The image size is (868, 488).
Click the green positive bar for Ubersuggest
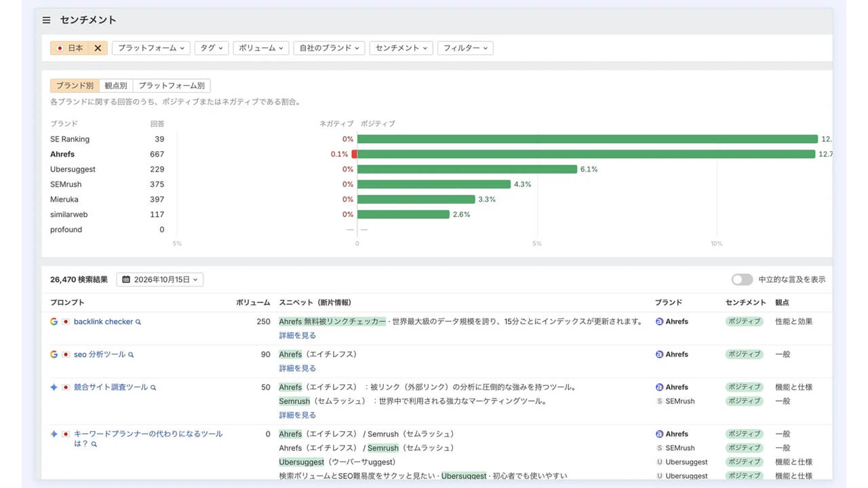[467, 169]
